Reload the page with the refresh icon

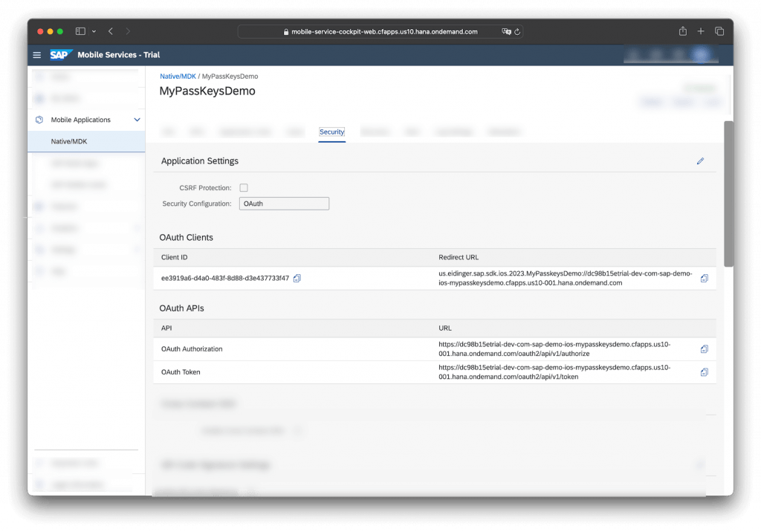point(517,31)
